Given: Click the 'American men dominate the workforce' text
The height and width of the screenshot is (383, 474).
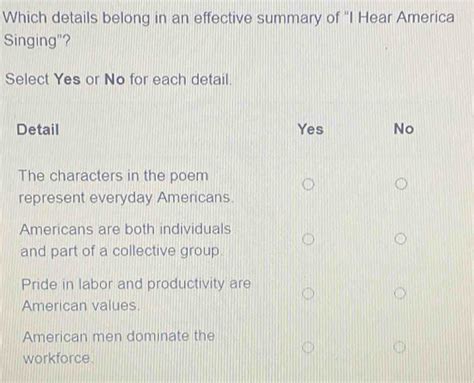Looking at the screenshot, I should (x=119, y=347).
